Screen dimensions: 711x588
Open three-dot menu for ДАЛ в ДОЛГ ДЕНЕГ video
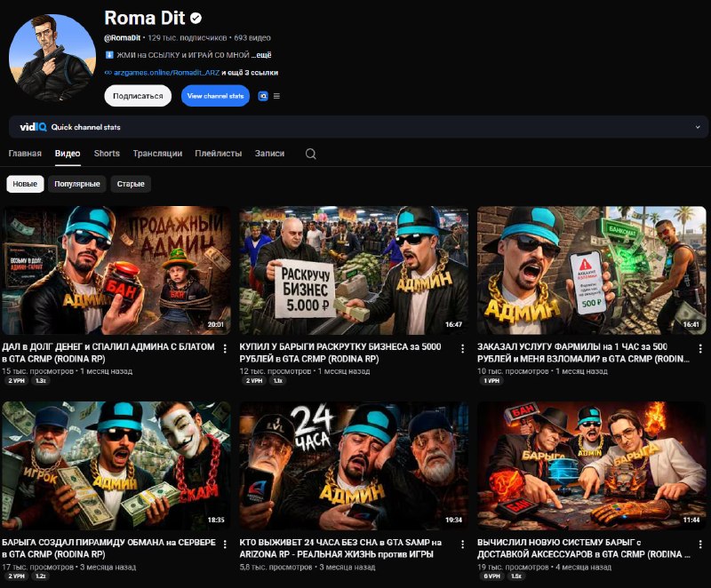pyautogui.click(x=225, y=348)
